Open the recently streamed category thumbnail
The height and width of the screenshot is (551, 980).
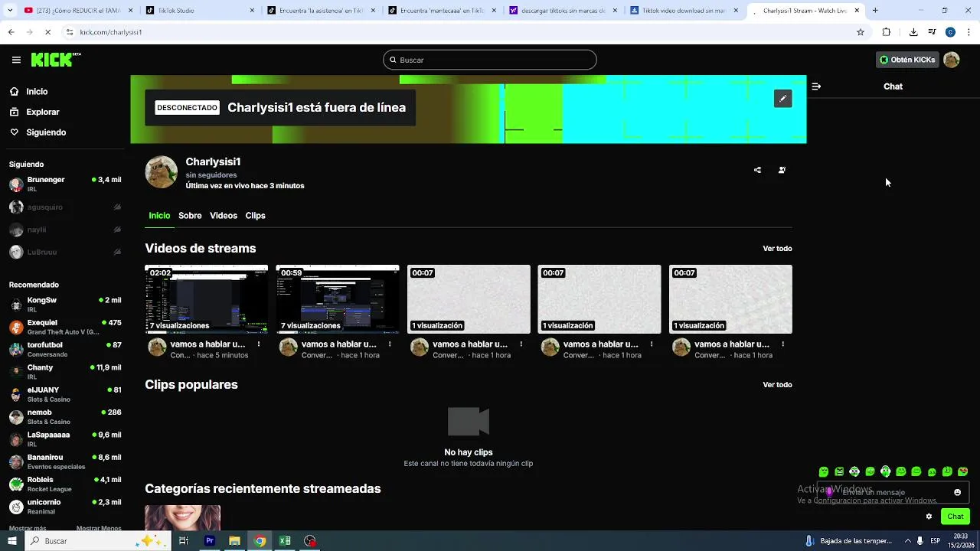tap(182, 517)
